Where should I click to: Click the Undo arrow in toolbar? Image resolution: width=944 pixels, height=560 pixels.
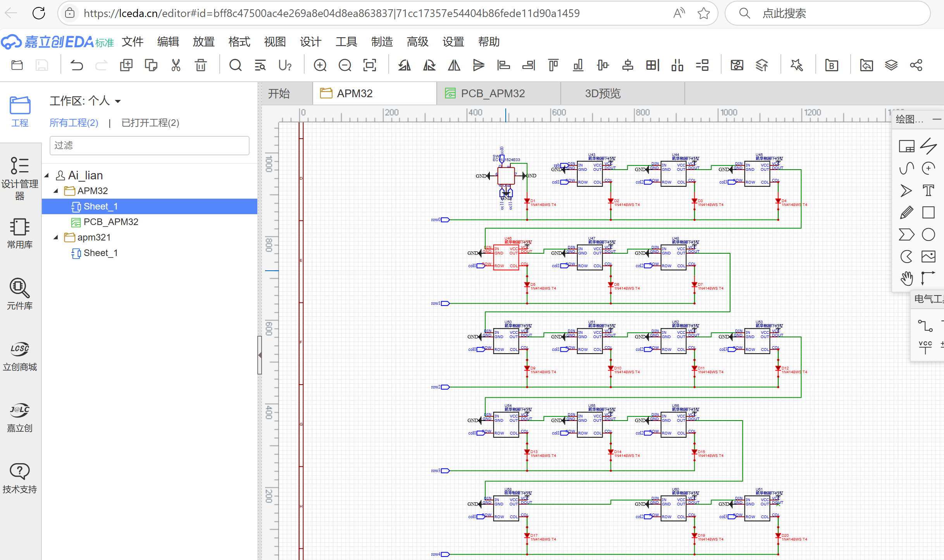coord(77,65)
